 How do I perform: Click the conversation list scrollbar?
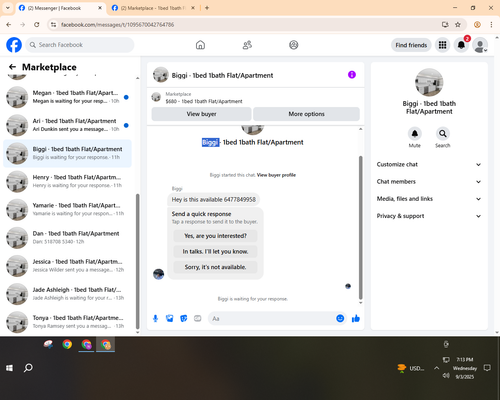[137, 261]
